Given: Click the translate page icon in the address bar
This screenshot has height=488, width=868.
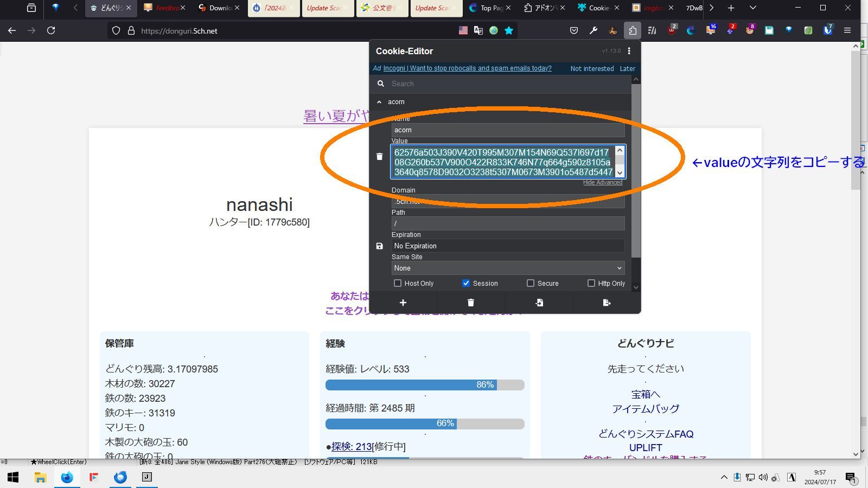Looking at the screenshot, I should coord(478,31).
